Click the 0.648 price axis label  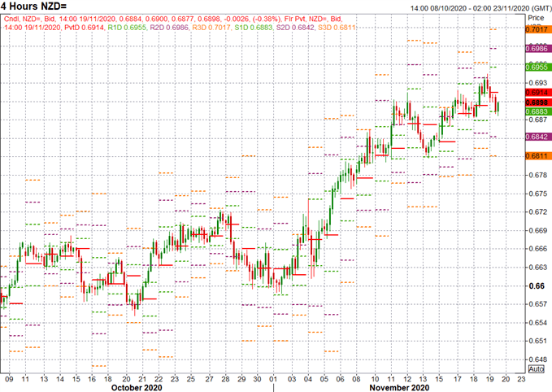pyautogui.click(x=538, y=359)
